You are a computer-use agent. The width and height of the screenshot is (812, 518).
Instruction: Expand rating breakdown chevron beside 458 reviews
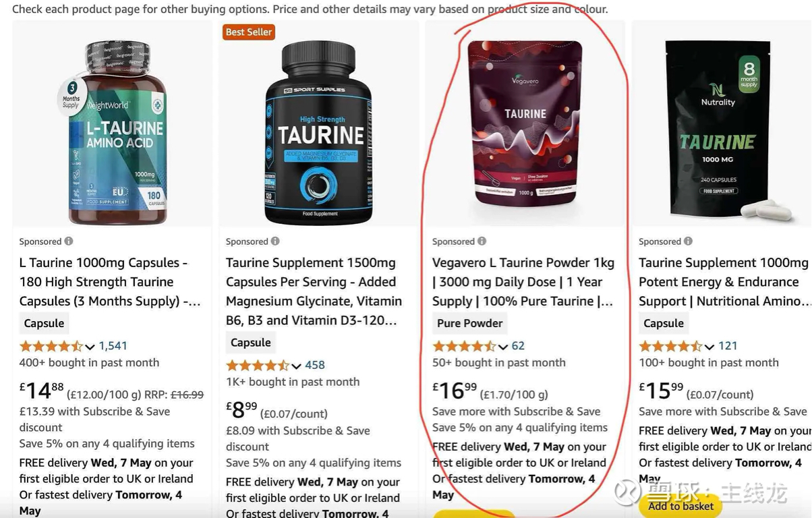297,366
